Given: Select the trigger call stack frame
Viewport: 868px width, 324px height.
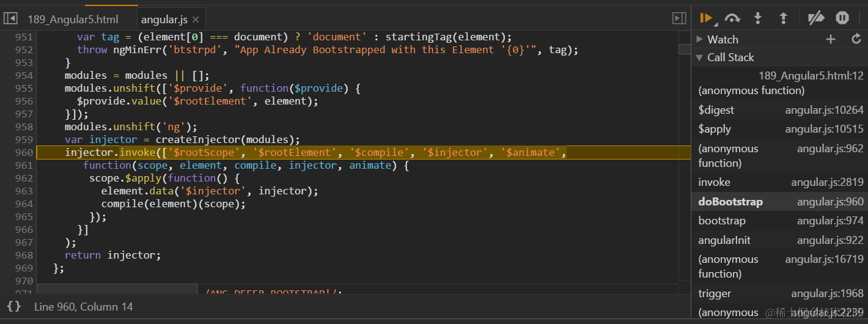Looking at the screenshot, I should coord(780,293).
